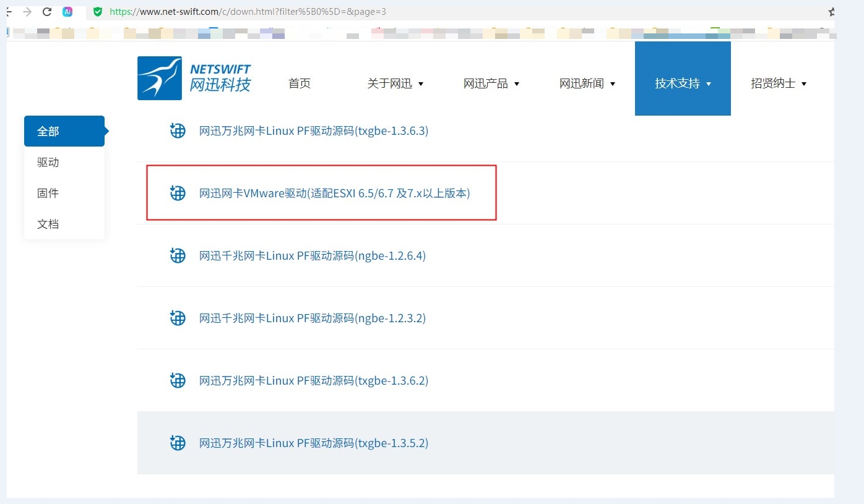Switch to the 固件 category tab
Viewport: 864px width, 504px height.
click(x=48, y=193)
